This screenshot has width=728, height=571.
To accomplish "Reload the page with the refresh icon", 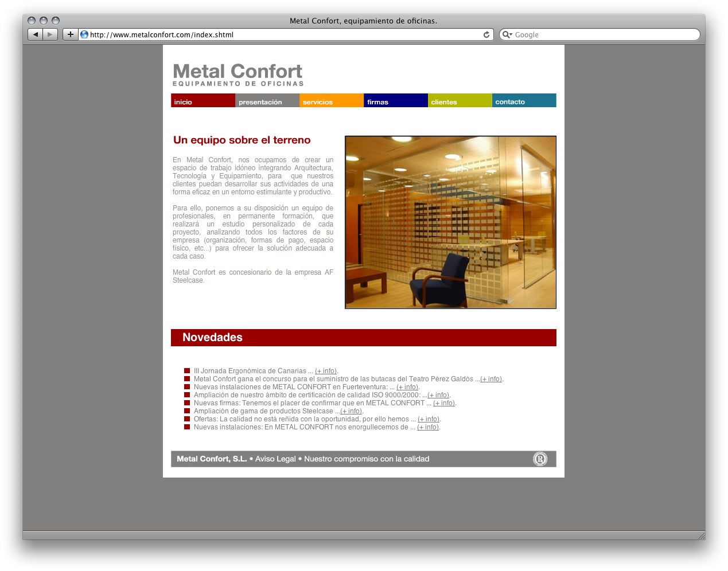I will tap(486, 34).
